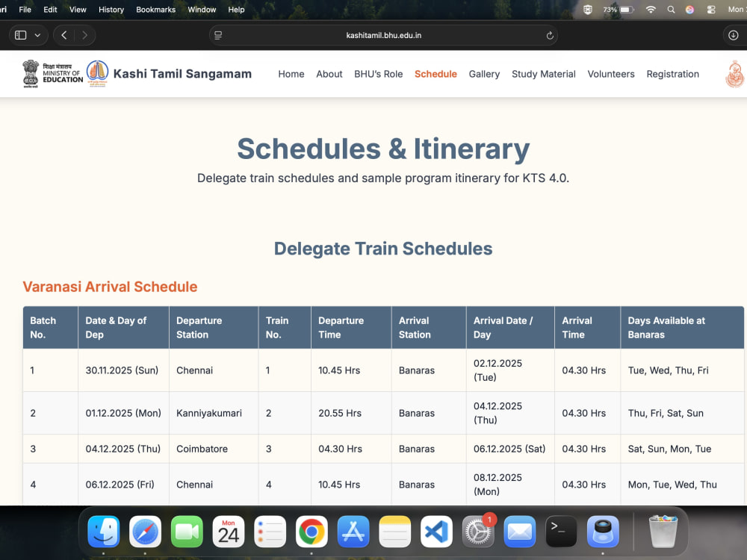Open Calendar from the dock
The image size is (747, 560).
228,532
